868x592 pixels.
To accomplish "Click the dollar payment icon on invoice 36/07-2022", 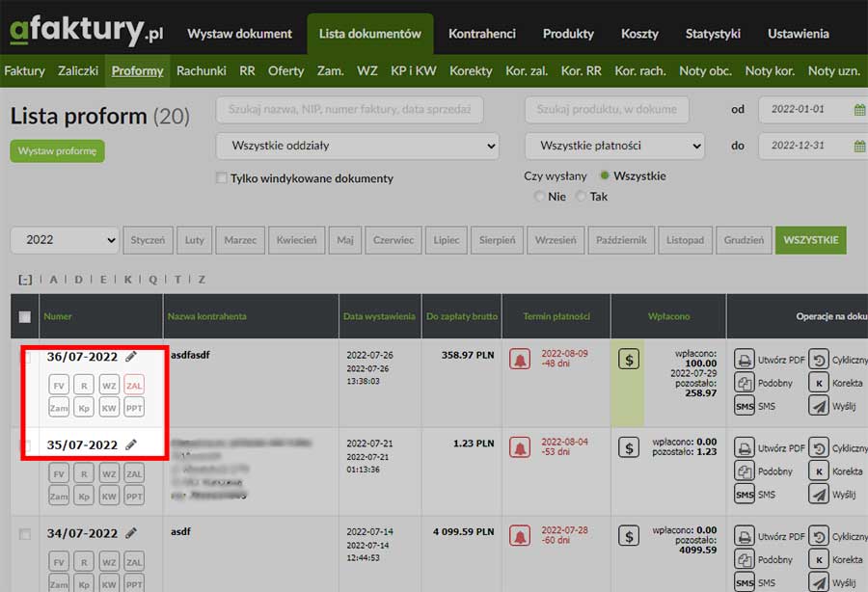I will click(x=631, y=360).
